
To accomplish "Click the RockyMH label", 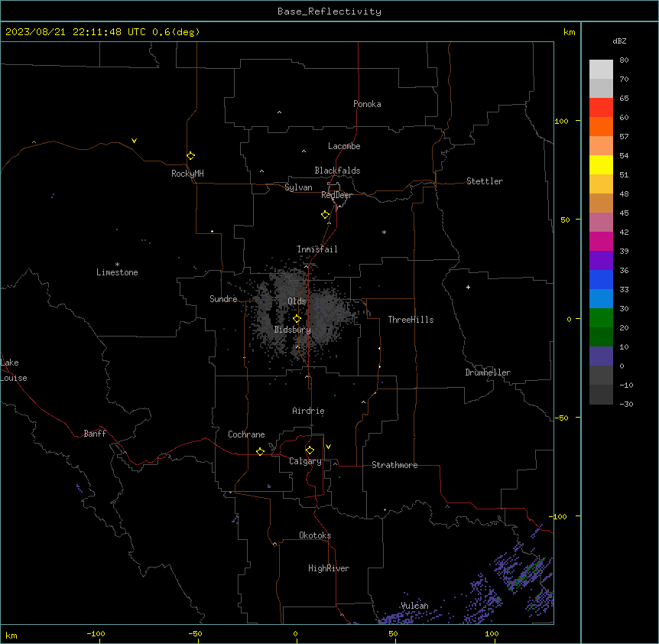I will coord(187,174).
